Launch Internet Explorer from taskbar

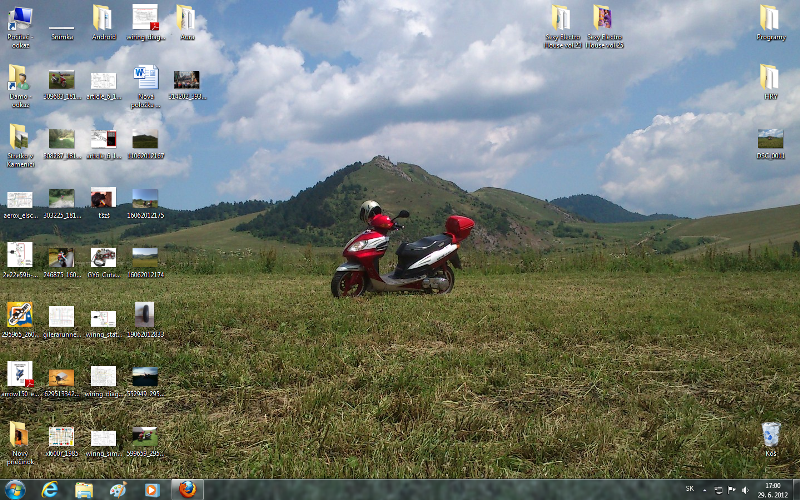50,489
